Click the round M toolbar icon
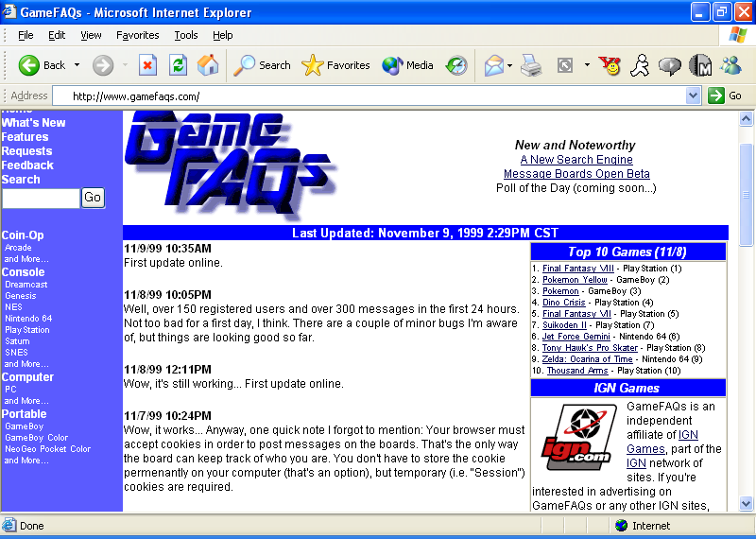Viewport: 756px width, 539px height. pyautogui.click(x=700, y=65)
